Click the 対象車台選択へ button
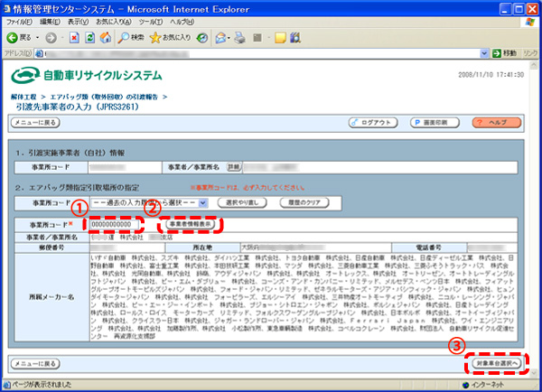The image size is (542, 392). [497, 363]
